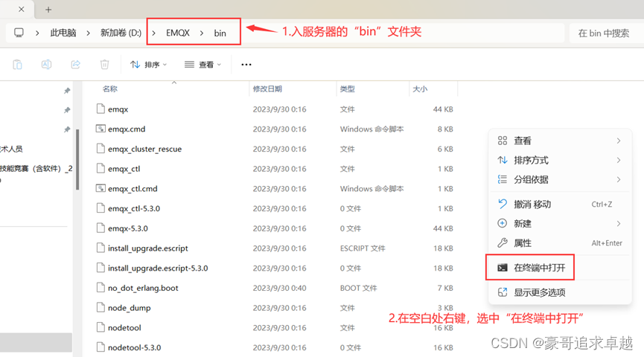Click the grid icon beside 查看 menu entry
Image resolution: width=644 pixels, height=357 pixels.
[503, 141]
